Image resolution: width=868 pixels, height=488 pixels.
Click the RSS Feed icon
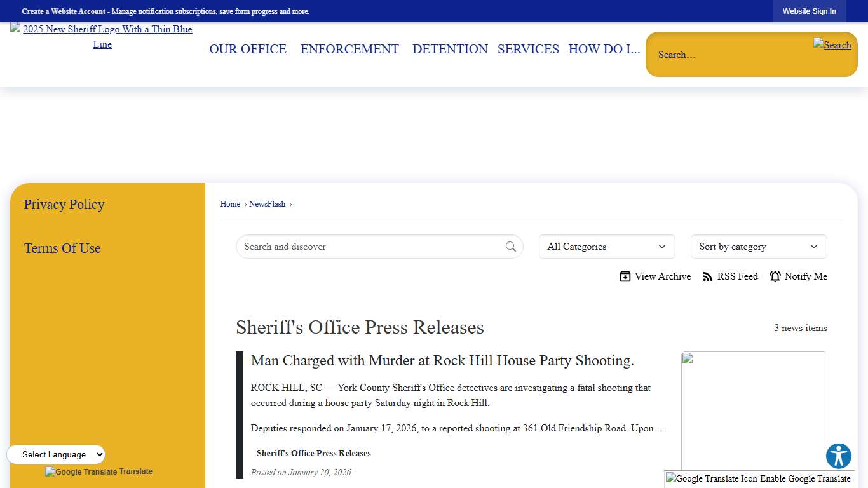[707, 276]
